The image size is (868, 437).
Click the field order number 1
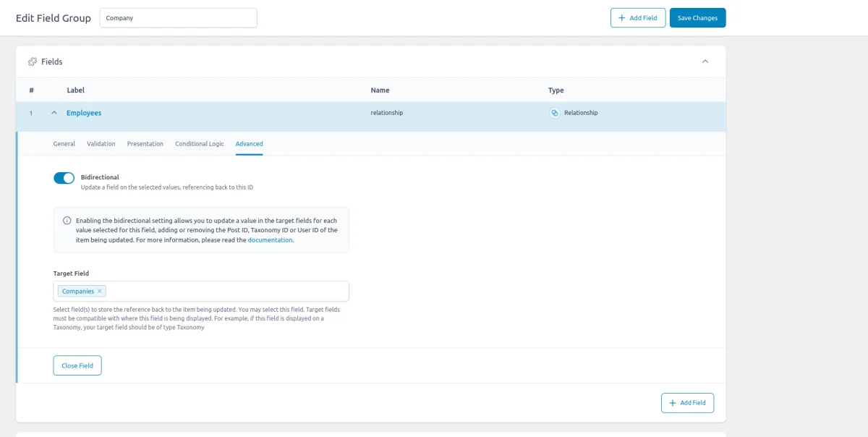point(31,113)
